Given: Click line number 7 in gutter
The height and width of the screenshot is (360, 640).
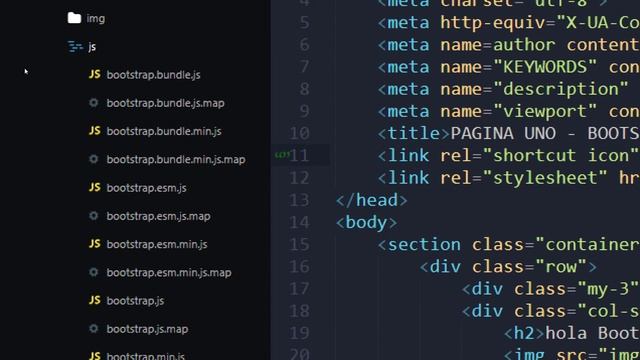Looking at the screenshot, I should (x=304, y=67).
